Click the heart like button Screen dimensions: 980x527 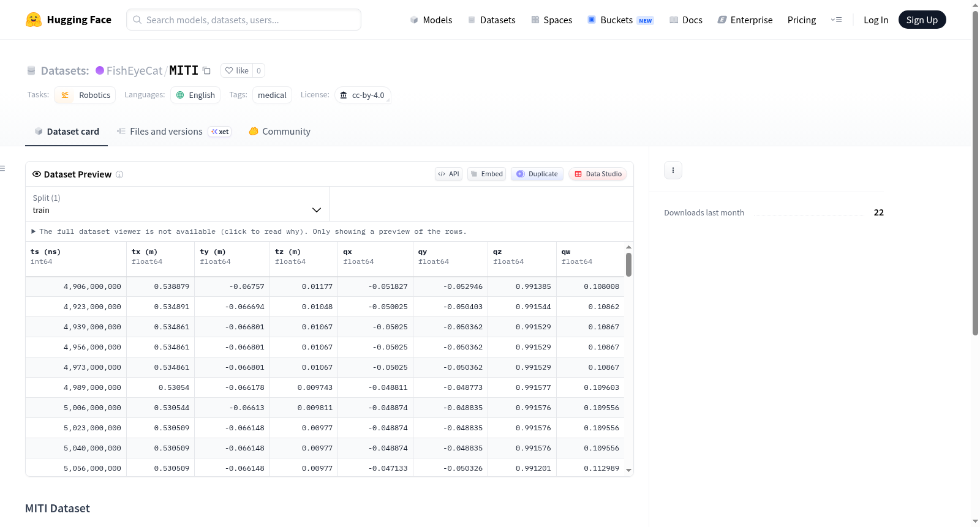pyautogui.click(x=236, y=70)
